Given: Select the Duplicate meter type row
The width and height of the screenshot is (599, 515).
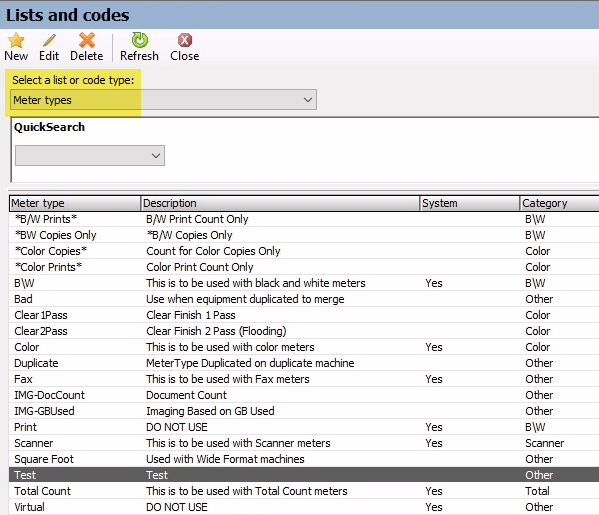Looking at the screenshot, I should tap(304, 363).
